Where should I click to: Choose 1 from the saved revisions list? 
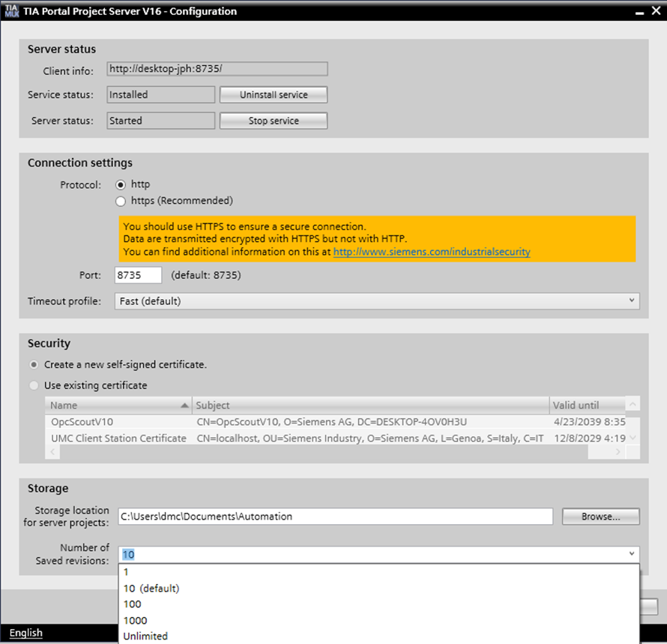(127, 572)
